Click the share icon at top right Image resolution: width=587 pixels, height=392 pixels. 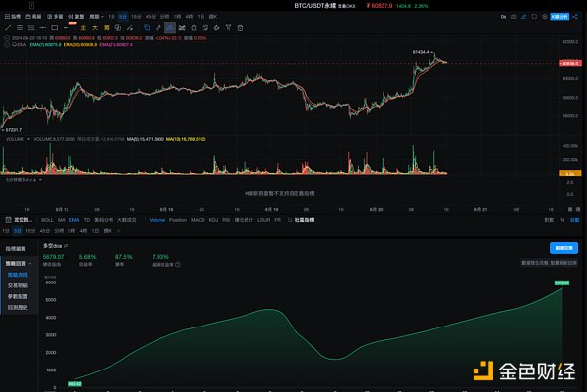click(x=575, y=17)
